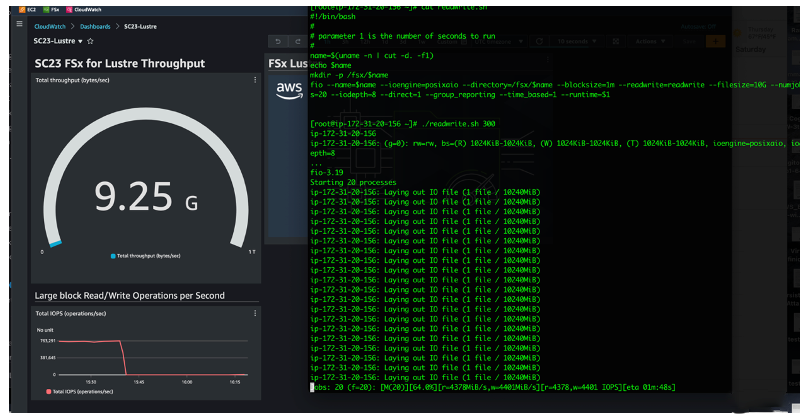The height and width of the screenshot is (418, 803).
Task: Mark dashboard as favorite with star
Action: coord(91,41)
